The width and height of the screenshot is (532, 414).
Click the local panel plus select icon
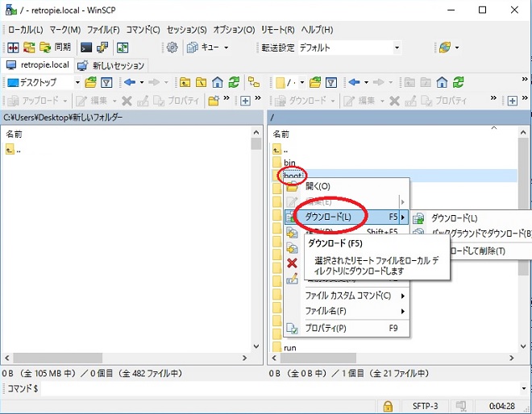245,101
